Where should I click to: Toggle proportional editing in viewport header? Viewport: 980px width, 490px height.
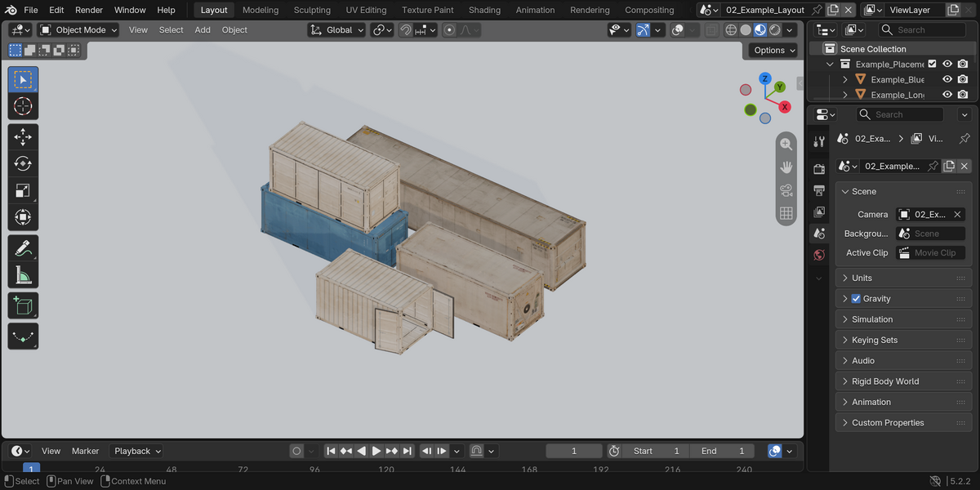449,29
